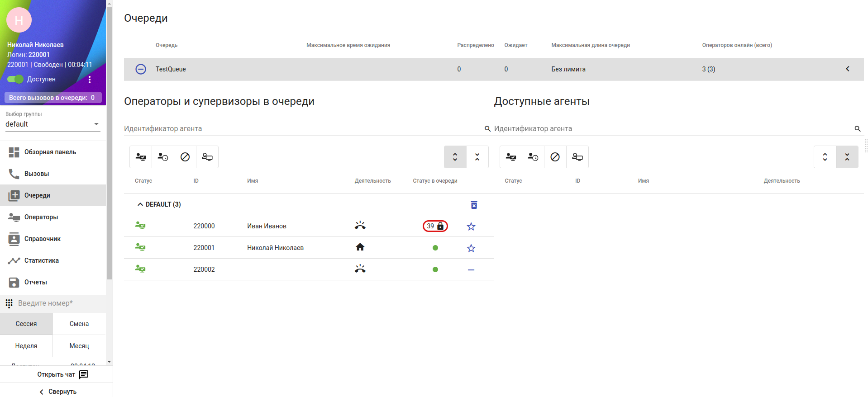The image size is (868, 397).
Task: Click the Введите номер input field
Action: tap(61, 303)
